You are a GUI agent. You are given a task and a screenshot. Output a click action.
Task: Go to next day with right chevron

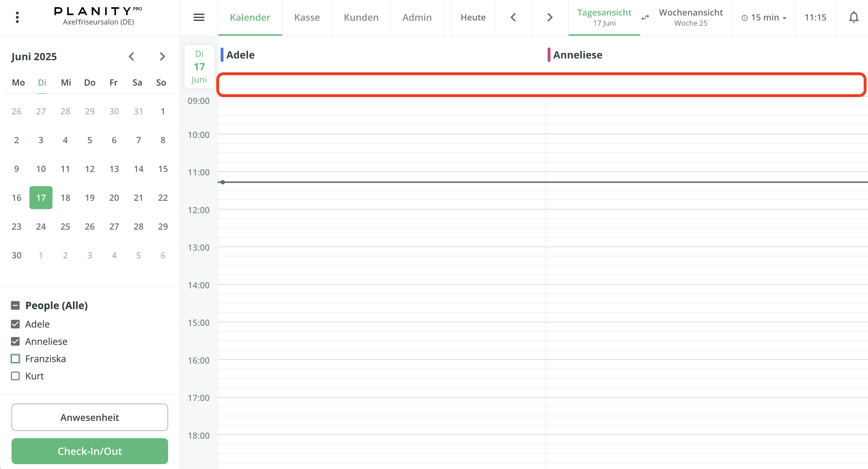pyautogui.click(x=549, y=17)
